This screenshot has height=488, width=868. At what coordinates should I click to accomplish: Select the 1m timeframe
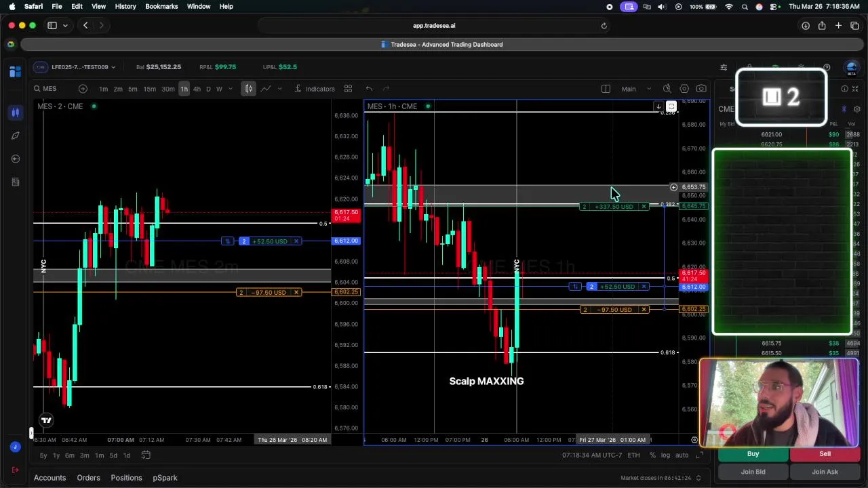(x=103, y=89)
